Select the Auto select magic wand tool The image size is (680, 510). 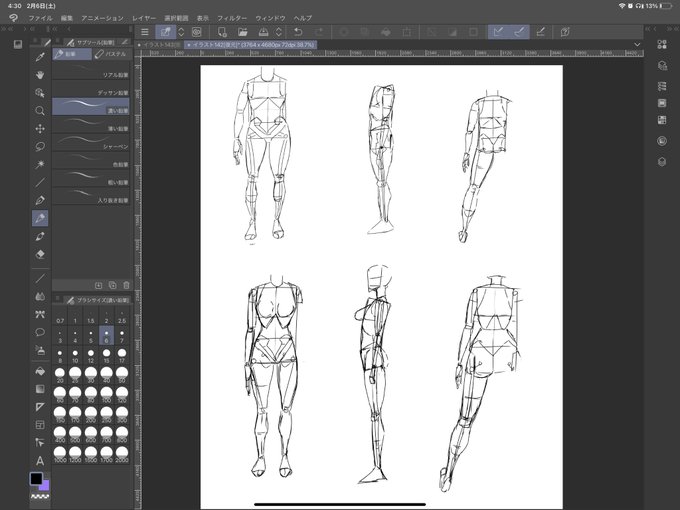[x=40, y=164]
